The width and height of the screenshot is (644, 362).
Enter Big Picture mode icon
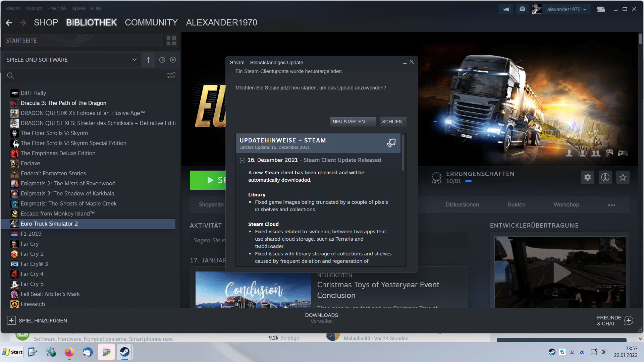pos(601,9)
